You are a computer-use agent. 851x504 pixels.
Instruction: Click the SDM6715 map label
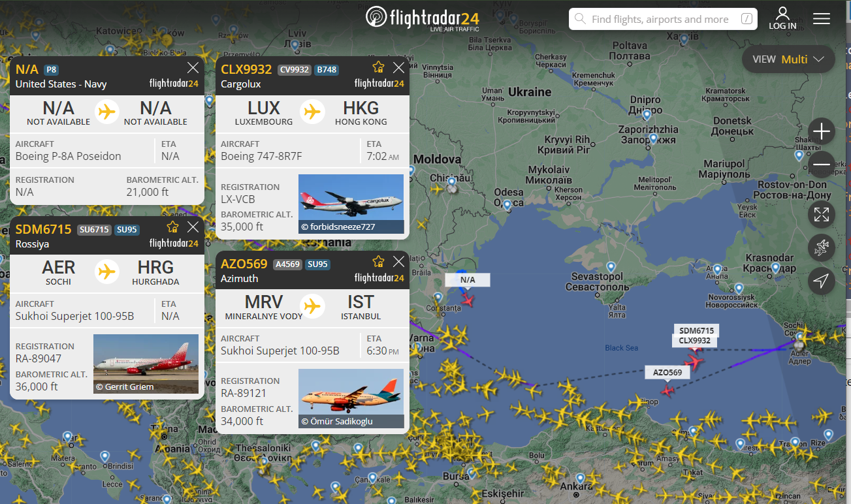[x=696, y=330]
